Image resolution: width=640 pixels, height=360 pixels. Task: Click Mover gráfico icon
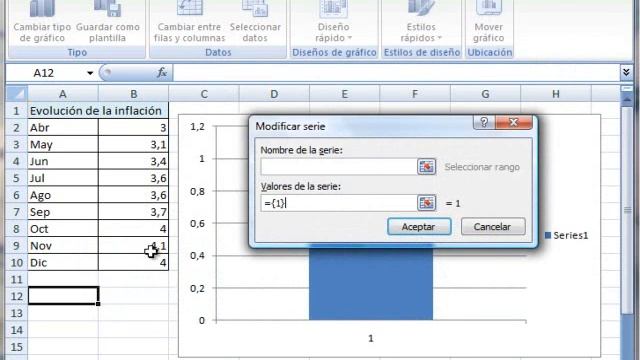pos(489,8)
